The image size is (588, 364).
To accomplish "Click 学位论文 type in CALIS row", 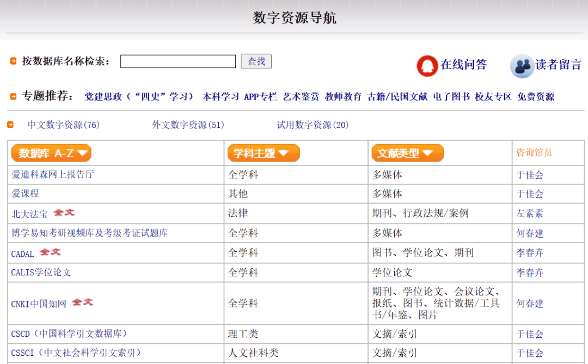I will [x=392, y=272].
